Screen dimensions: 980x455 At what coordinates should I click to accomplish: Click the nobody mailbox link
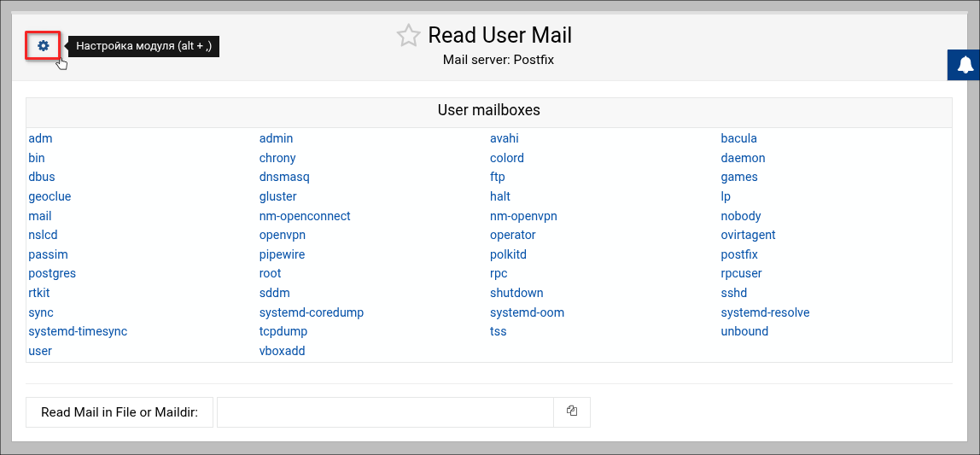coord(741,216)
